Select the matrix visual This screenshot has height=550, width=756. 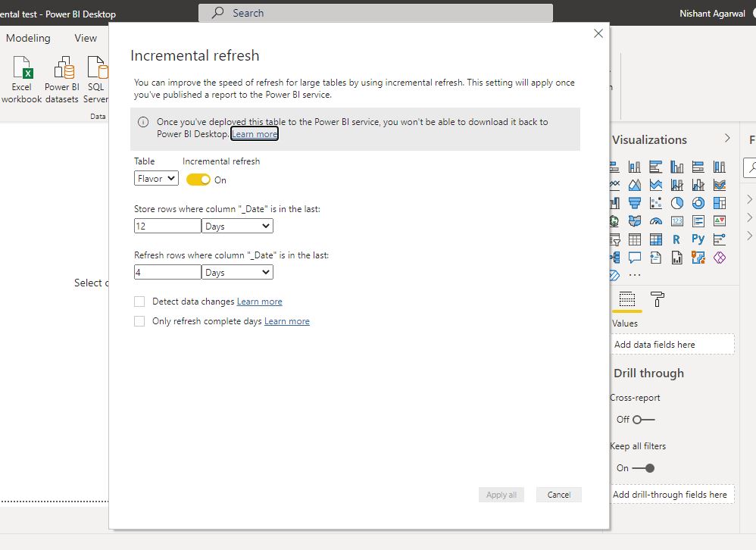click(656, 239)
